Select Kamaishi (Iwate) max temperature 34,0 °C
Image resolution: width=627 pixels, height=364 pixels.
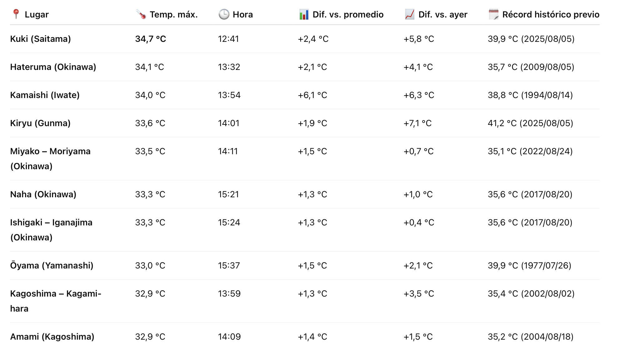tap(150, 95)
